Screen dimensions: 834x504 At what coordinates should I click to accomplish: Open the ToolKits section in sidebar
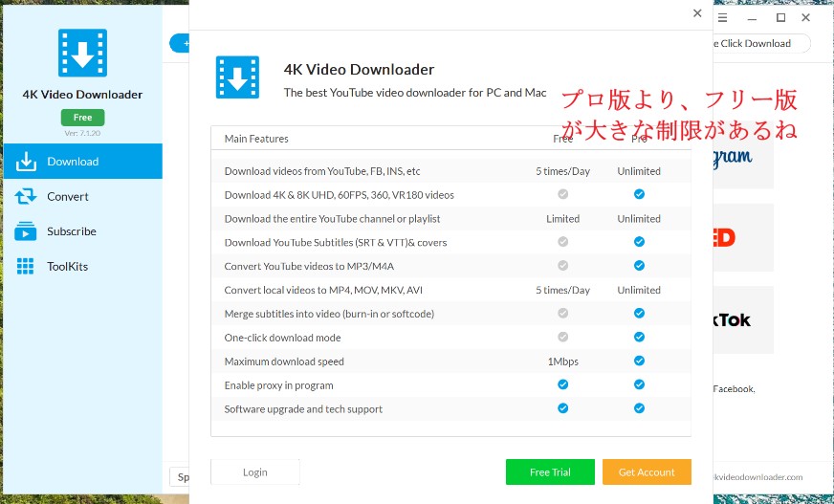point(83,267)
